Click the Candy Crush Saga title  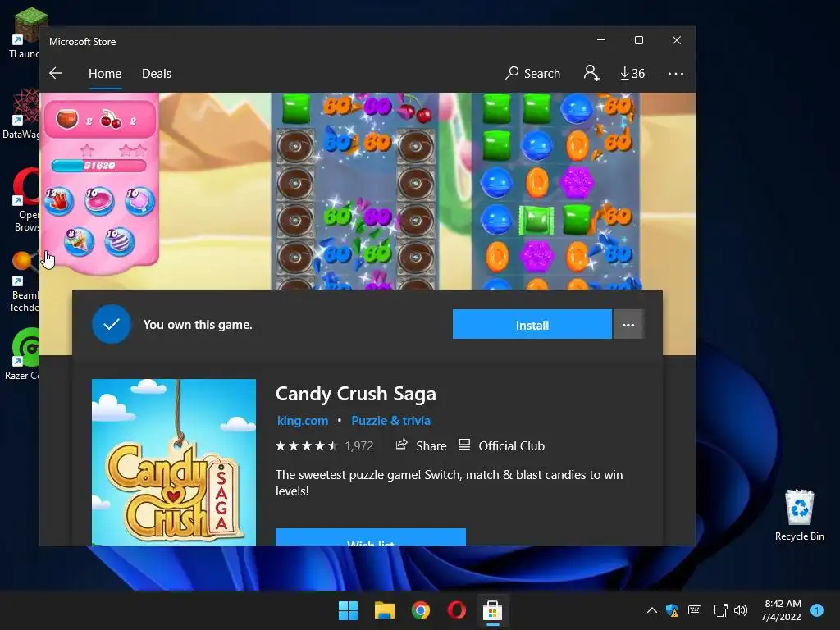coord(356,394)
